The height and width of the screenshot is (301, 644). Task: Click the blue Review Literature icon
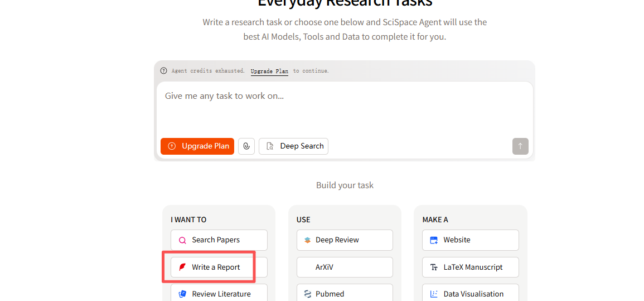[182, 294]
